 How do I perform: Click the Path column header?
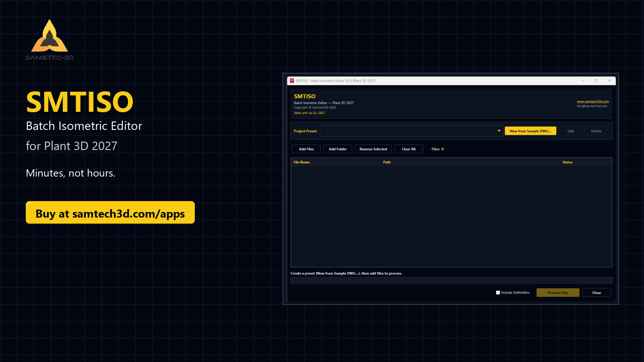tap(387, 162)
